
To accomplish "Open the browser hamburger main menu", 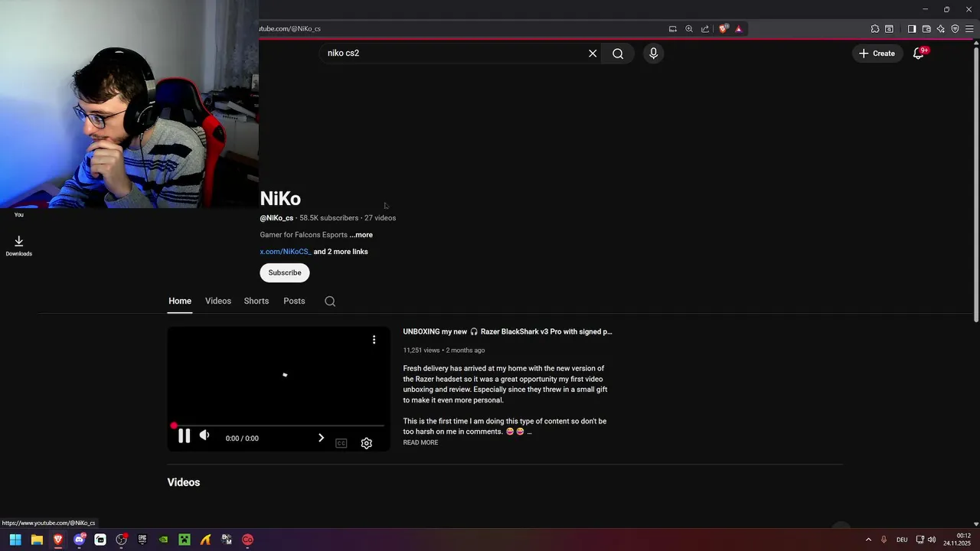I will coord(969,29).
